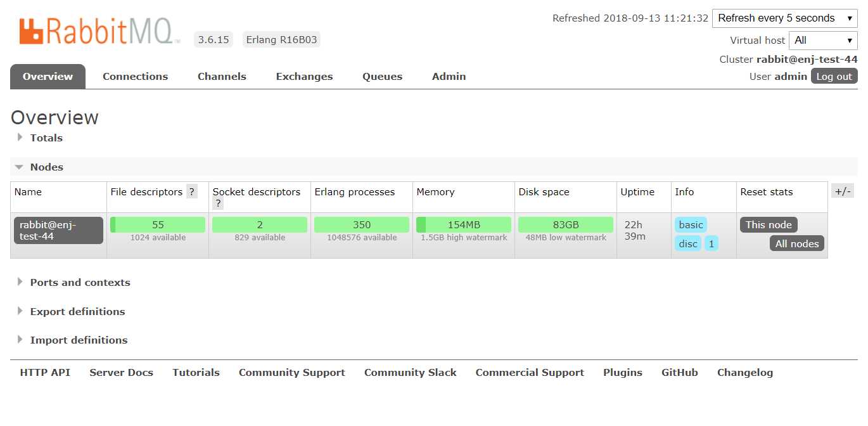Image resolution: width=868 pixels, height=426 pixels.
Task: Click the Erlang R16B03 badge
Action: [281, 39]
